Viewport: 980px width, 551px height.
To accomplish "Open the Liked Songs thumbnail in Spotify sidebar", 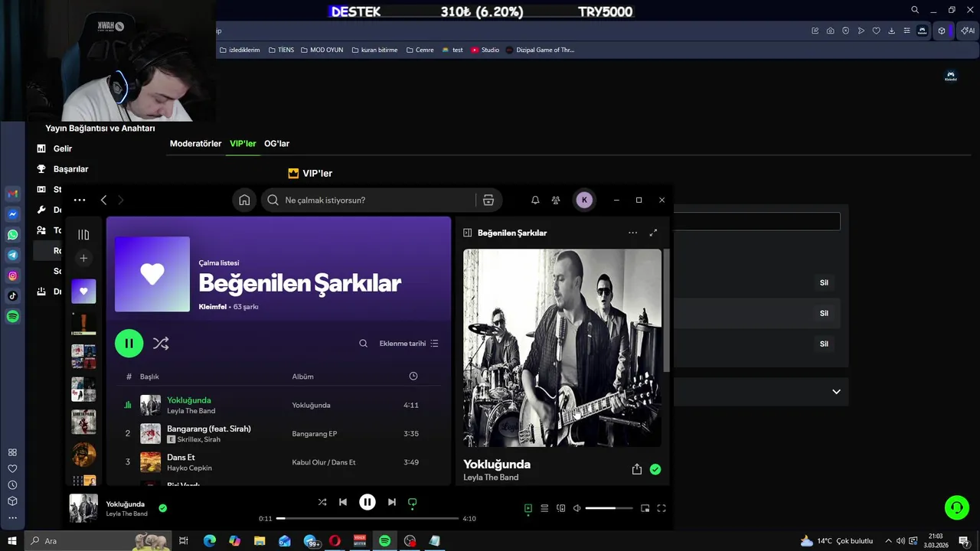I will click(x=83, y=291).
